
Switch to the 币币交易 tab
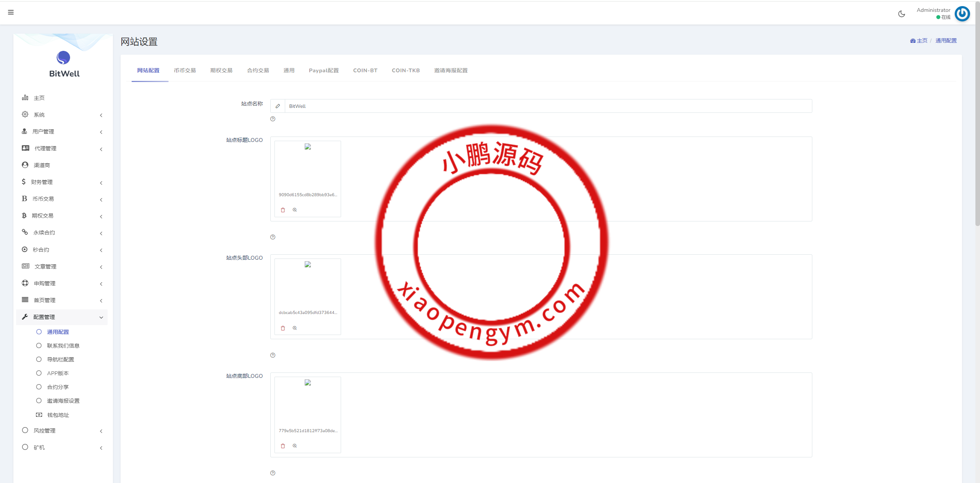(x=185, y=70)
